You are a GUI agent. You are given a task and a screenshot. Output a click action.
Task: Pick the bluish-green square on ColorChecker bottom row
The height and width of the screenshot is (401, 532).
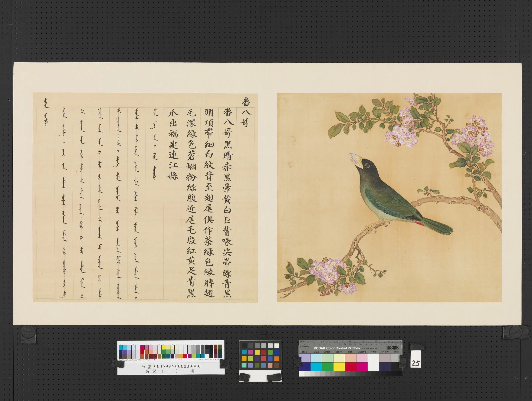tap(244, 365)
